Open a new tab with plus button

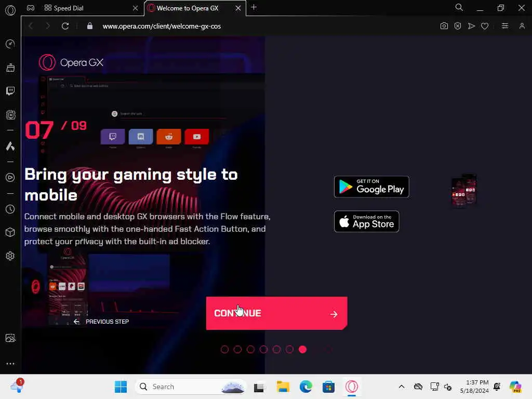click(x=254, y=7)
